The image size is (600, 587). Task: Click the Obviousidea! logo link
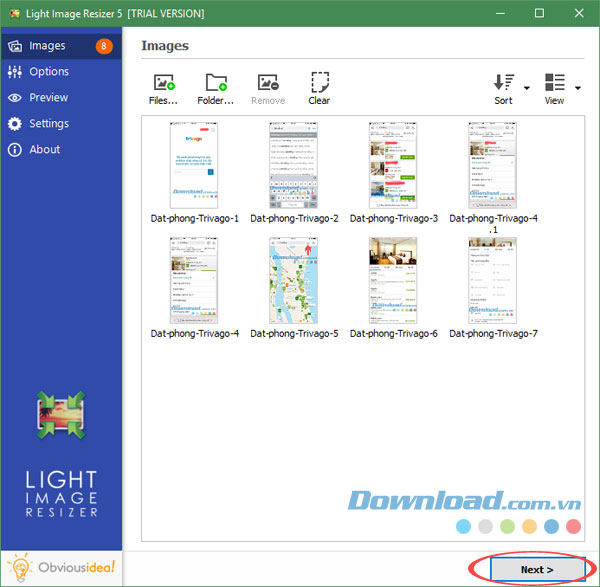coord(61,568)
